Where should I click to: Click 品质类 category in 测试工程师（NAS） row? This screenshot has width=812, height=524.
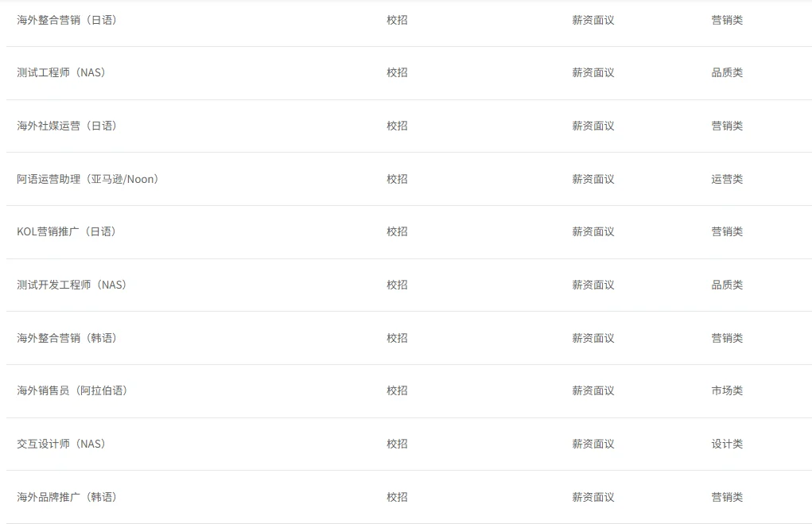pyautogui.click(x=727, y=72)
